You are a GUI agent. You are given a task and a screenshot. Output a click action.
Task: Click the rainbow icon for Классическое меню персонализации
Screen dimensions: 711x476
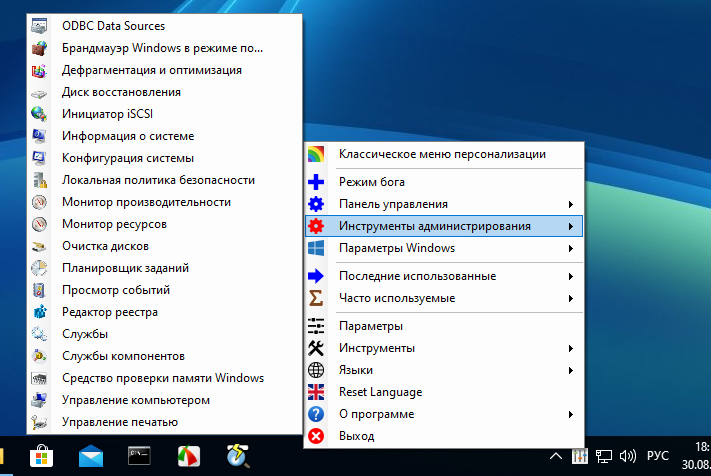pos(316,154)
